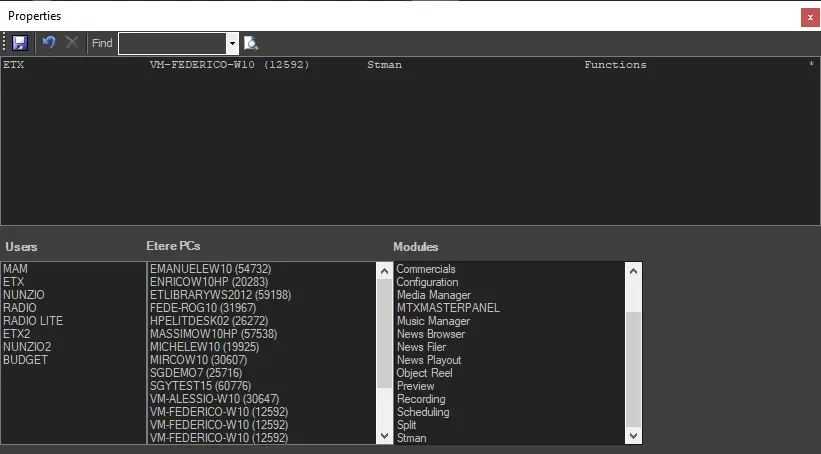821x454 pixels.
Task: Select Media Manager in the Modules list
Action: [433, 295]
